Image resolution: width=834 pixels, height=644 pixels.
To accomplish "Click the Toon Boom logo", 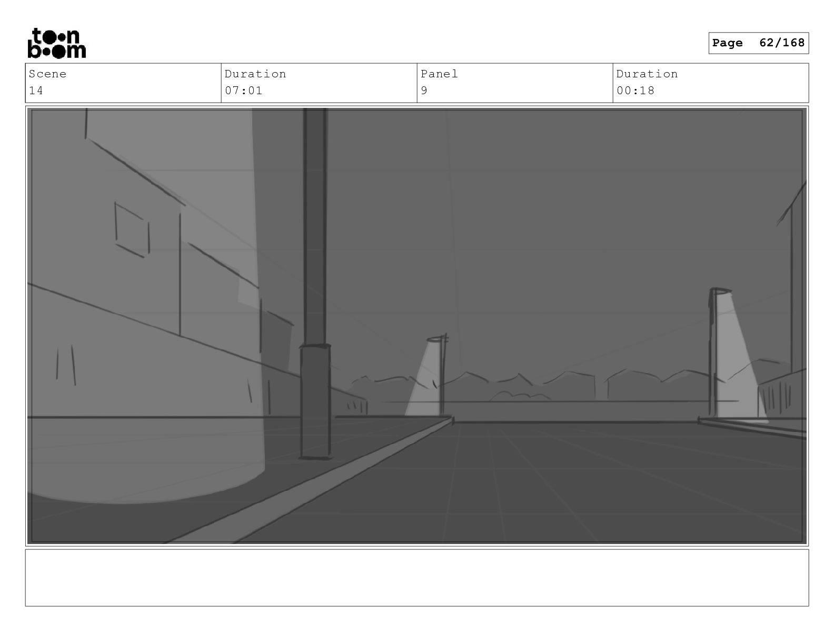I will [56, 43].
